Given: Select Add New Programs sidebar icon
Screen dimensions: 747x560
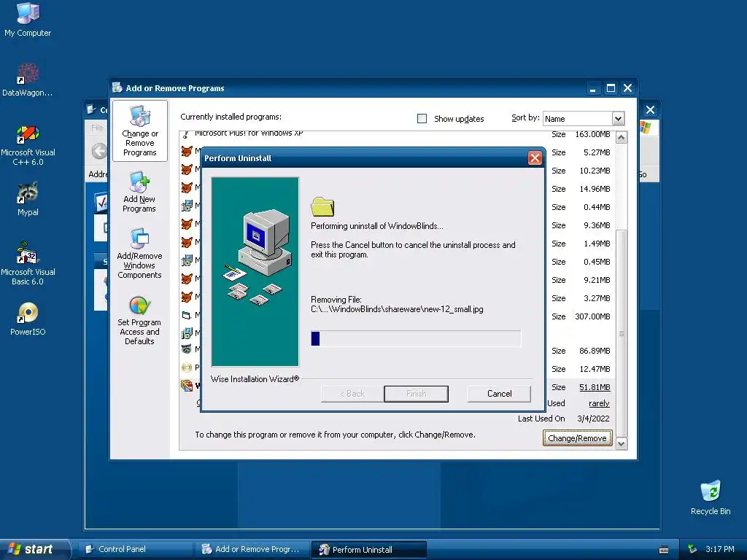Looking at the screenshot, I should [139, 192].
